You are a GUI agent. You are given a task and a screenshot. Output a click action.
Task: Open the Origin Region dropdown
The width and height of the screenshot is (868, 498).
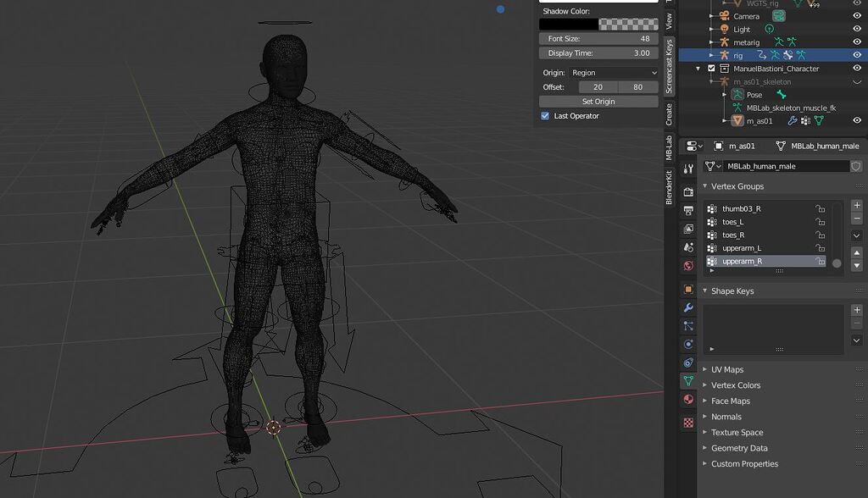click(614, 73)
